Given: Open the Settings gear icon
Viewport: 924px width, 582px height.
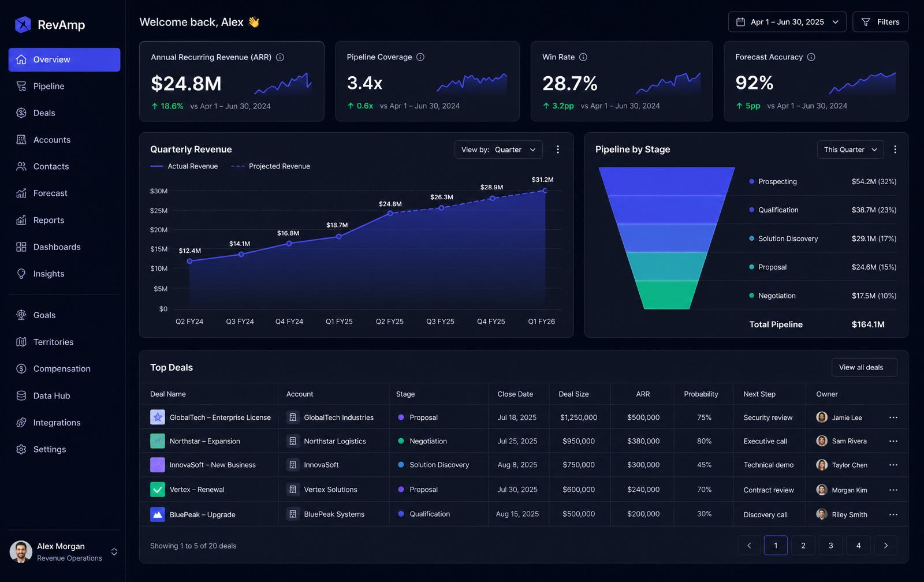Looking at the screenshot, I should [21, 449].
